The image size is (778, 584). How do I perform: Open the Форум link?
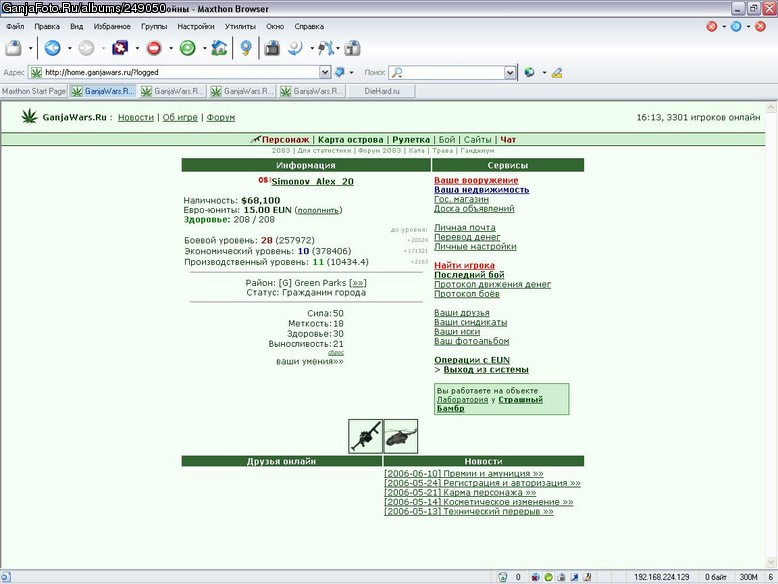pyautogui.click(x=221, y=118)
